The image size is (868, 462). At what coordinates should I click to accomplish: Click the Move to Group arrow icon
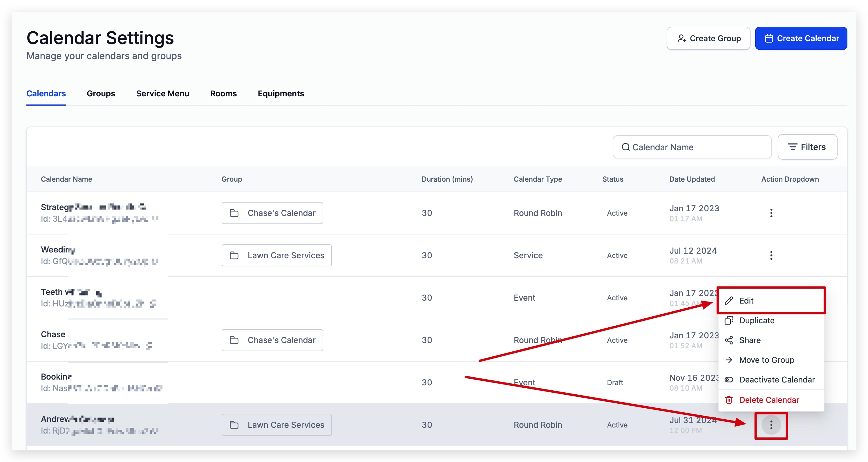coord(729,360)
